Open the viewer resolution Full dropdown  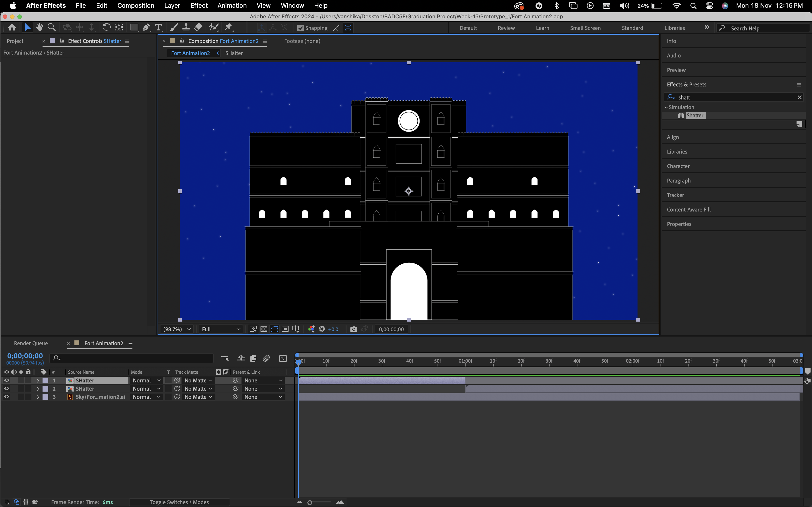[220, 329]
